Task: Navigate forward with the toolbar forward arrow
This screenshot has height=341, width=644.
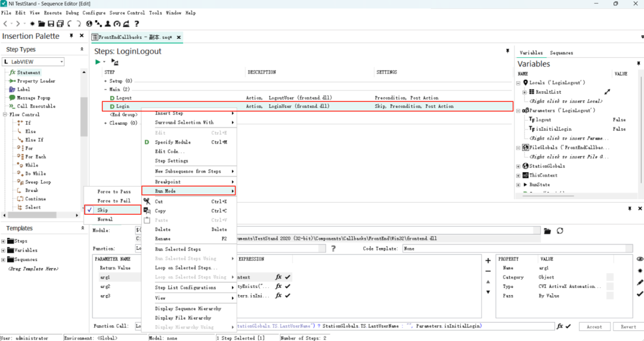Action: tap(18, 24)
